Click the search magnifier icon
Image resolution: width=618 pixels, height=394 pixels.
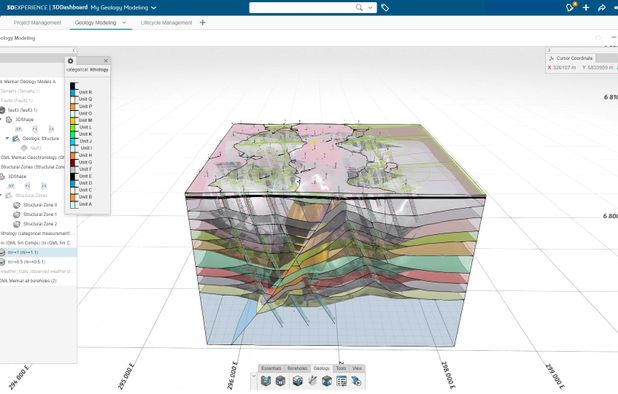coord(359,7)
